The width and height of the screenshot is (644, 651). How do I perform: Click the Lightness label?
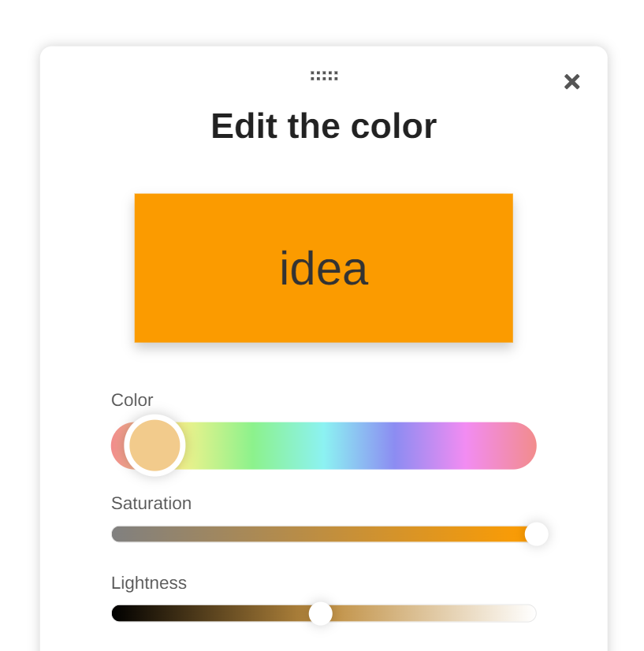(x=149, y=583)
